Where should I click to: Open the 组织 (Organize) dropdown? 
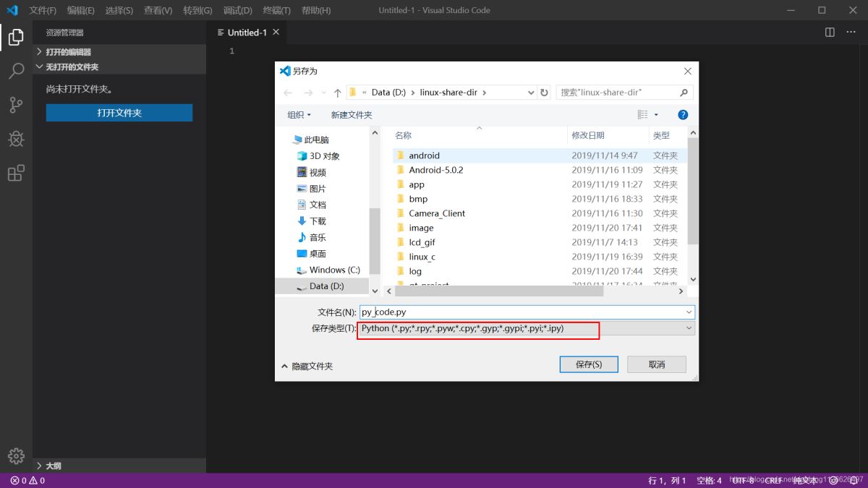(x=298, y=114)
